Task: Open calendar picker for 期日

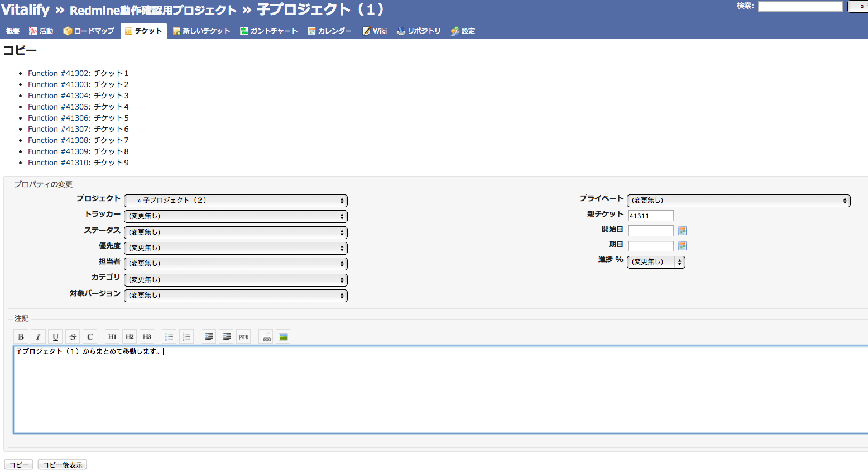Action: coord(682,246)
